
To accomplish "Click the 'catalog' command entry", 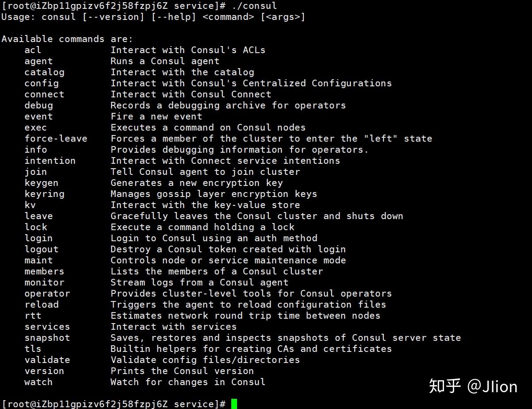I will 44,72.
